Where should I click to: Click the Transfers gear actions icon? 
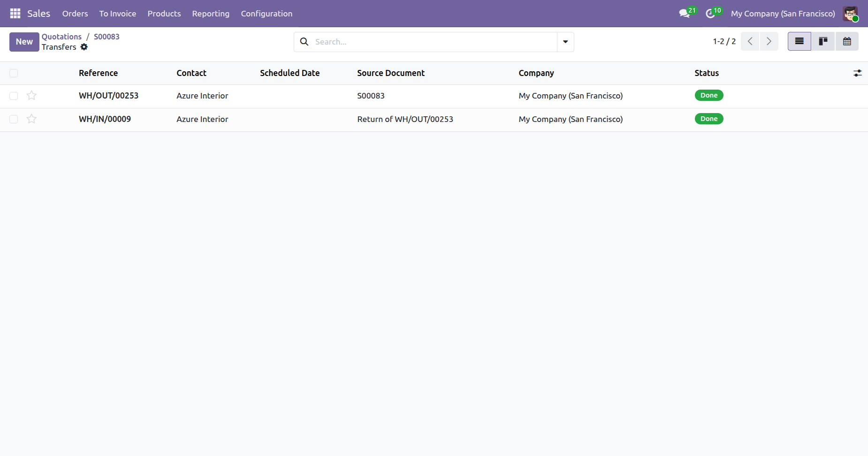tap(84, 47)
